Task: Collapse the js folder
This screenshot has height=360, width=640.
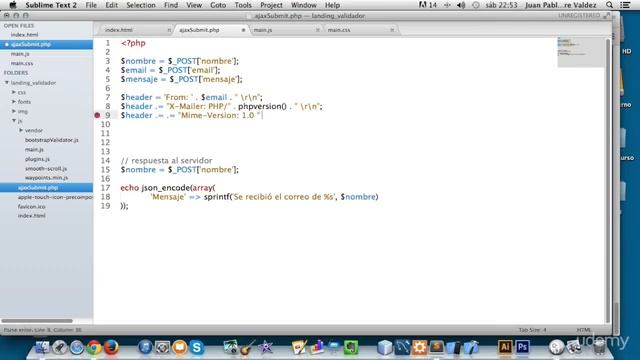Action: 14,121
